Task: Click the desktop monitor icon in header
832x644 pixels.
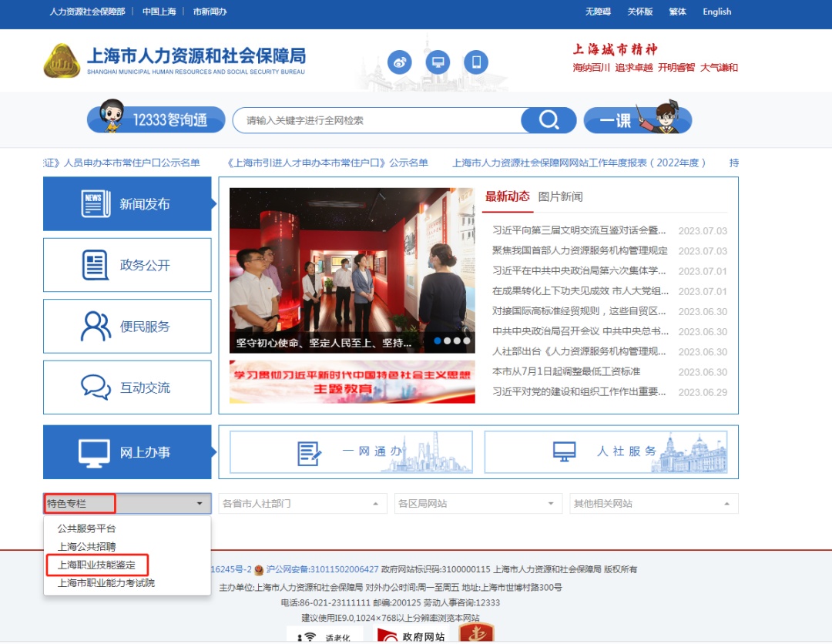Action: (438, 62)
